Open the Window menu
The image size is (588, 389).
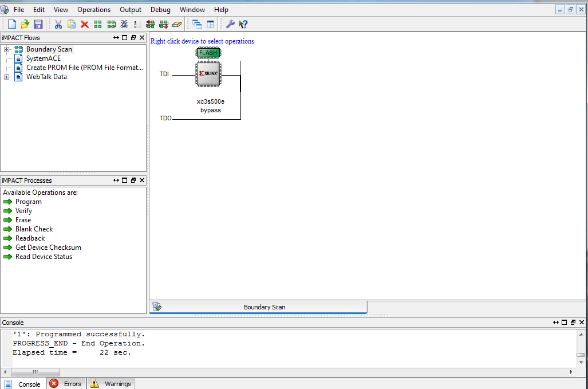tap(192, 10)
